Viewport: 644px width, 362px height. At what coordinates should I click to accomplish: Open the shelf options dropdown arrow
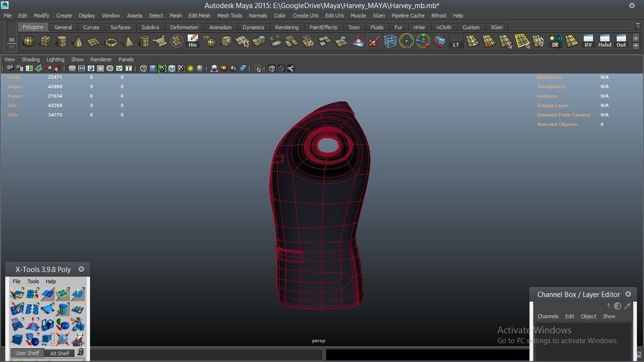coord(12,47)
